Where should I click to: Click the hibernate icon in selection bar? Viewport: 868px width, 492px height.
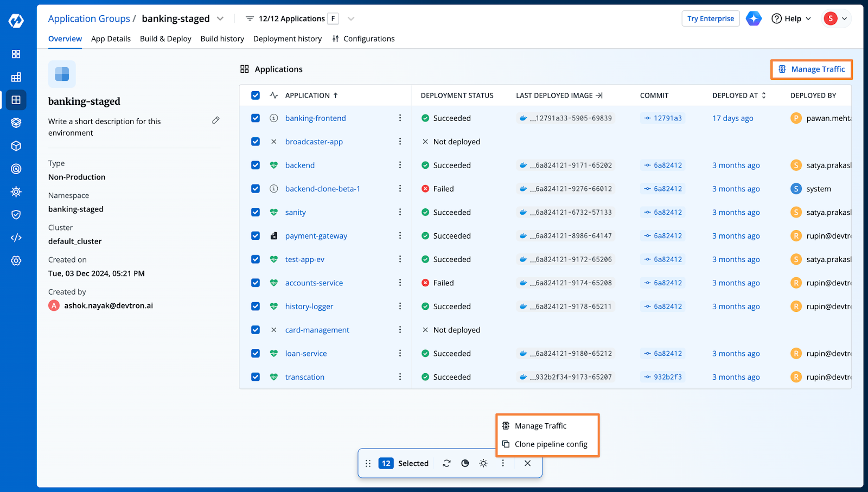pyautogui.click(x=465, y=463)
